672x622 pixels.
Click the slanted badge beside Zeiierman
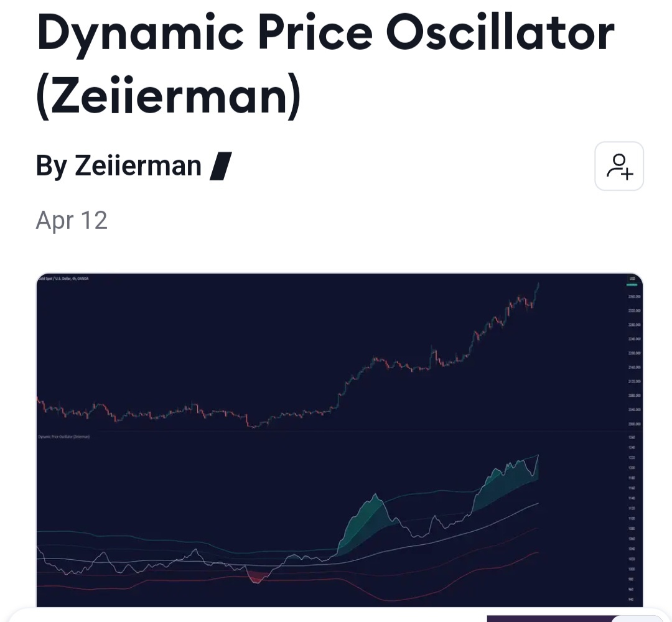pyautogui.click(x=220, y=167)
